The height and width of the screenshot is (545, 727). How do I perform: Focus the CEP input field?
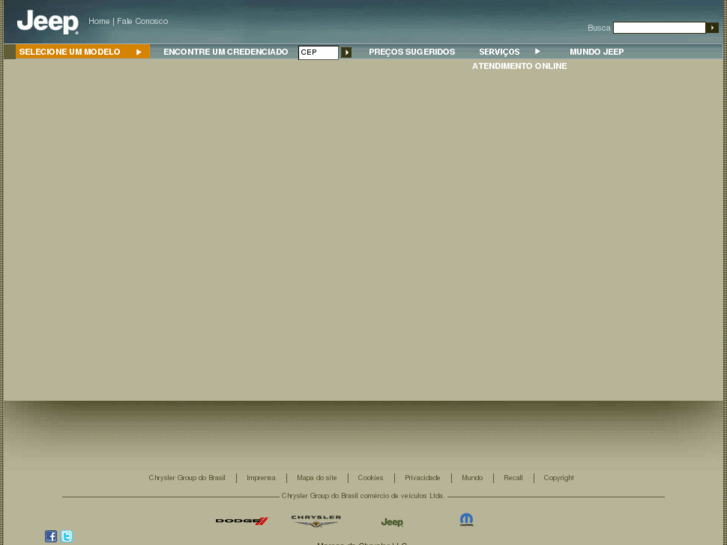(319, 52)
